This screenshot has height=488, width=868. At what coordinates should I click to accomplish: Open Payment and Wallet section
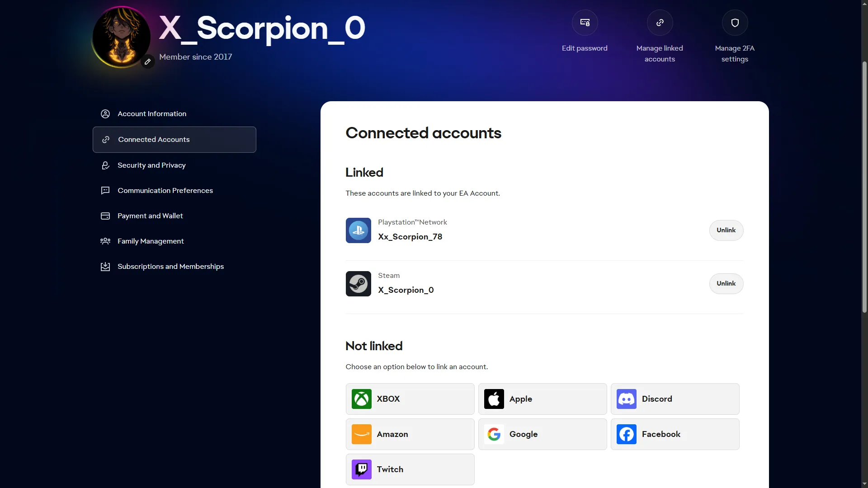(175, 216)
